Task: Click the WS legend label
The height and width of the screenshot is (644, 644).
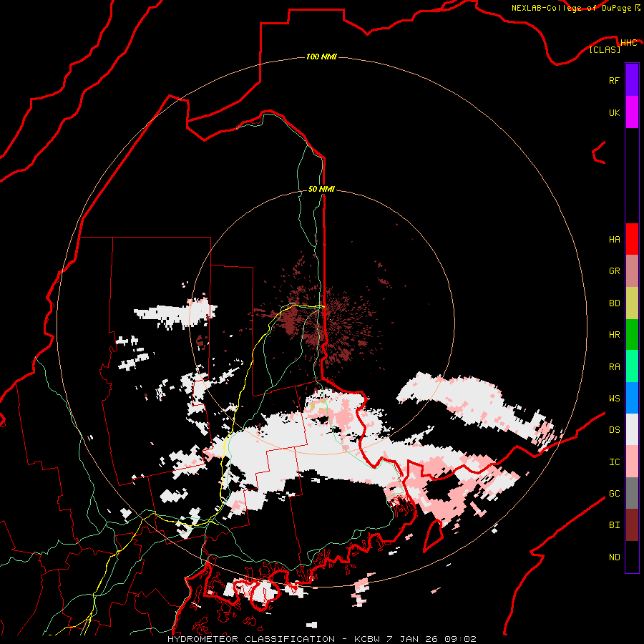Action: [x=614, y=399]
